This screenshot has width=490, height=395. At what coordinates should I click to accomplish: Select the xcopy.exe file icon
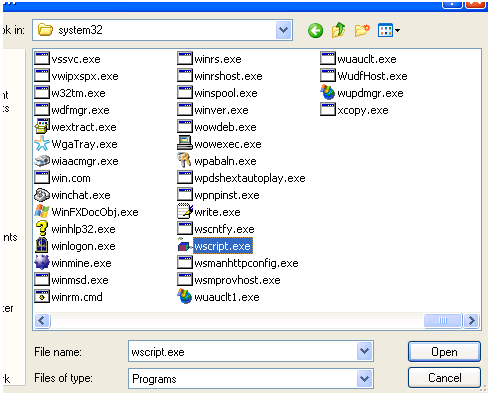(x=328, y=110)
